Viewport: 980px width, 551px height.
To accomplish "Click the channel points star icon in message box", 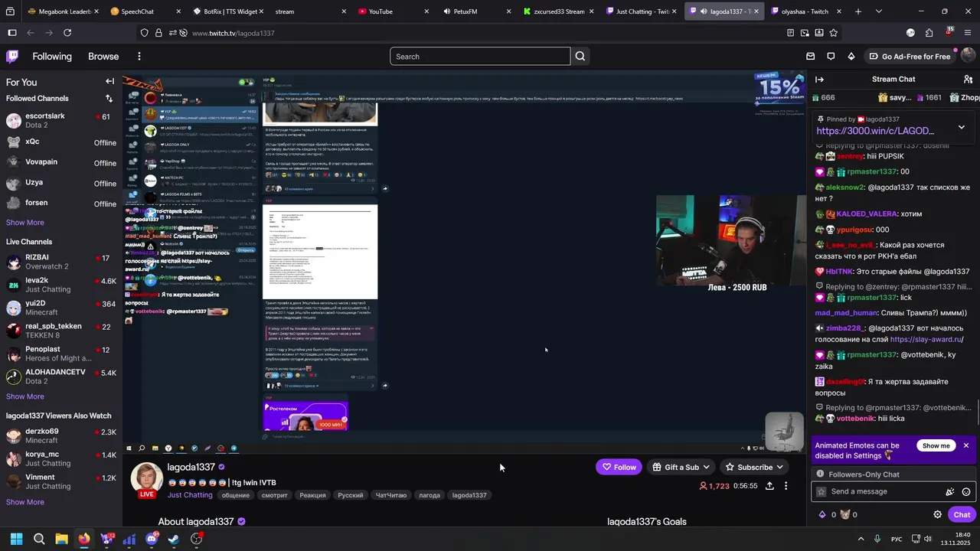I will (x=822, y=492).
